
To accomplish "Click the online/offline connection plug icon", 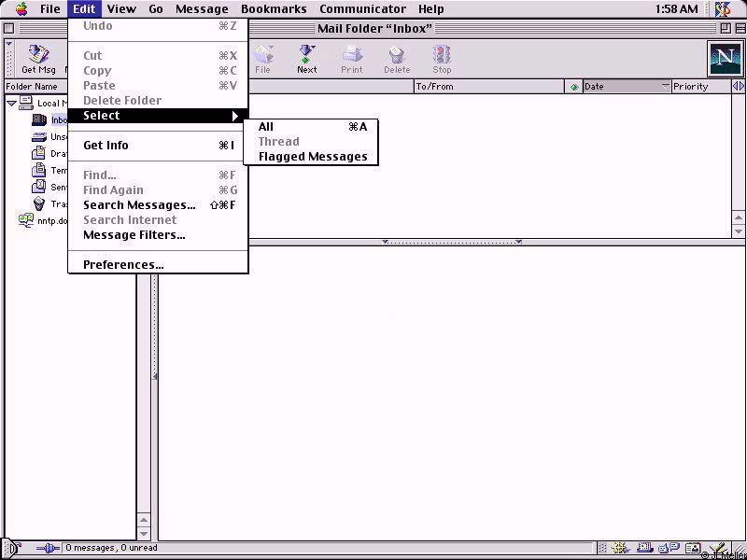I will click(47, 549).
